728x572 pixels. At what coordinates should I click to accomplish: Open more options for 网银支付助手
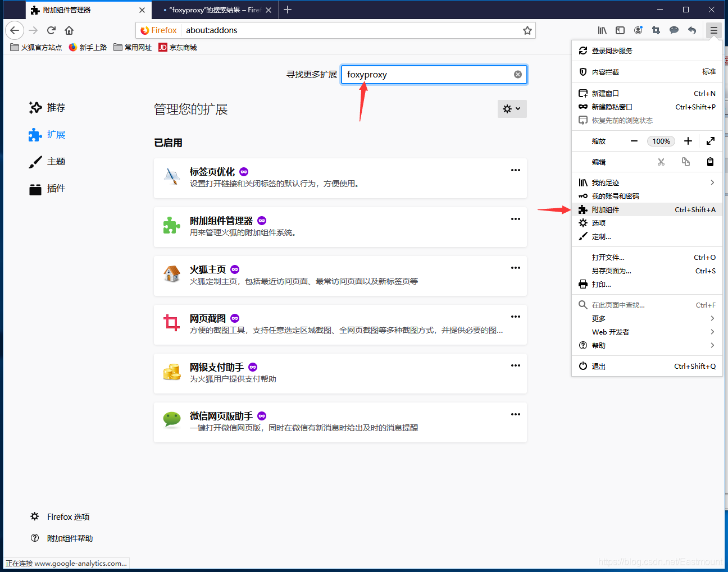click(x=516, y=365)
